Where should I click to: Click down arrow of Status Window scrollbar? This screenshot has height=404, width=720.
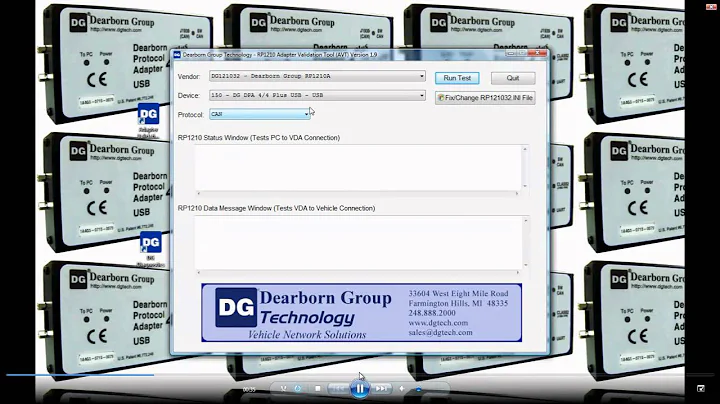[x=525, y=186]
